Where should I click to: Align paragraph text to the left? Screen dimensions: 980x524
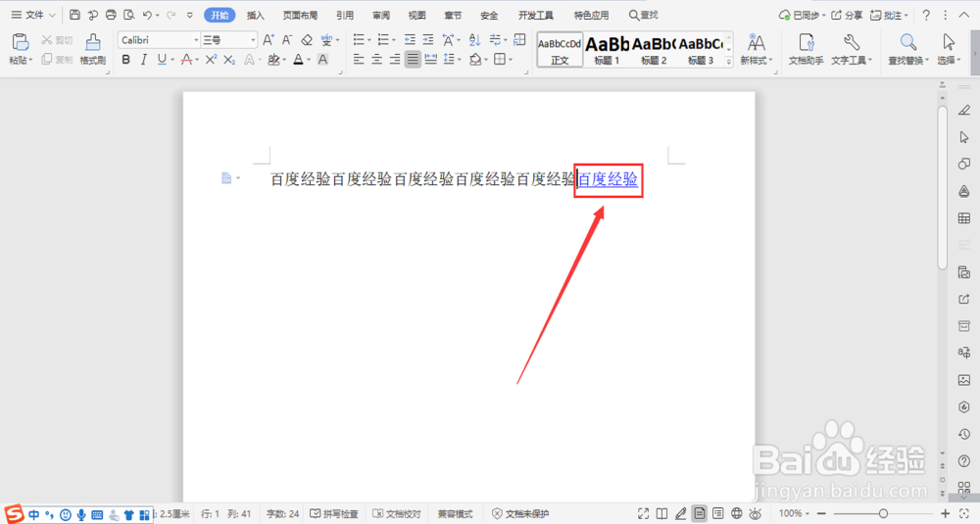tap(358, 60)
